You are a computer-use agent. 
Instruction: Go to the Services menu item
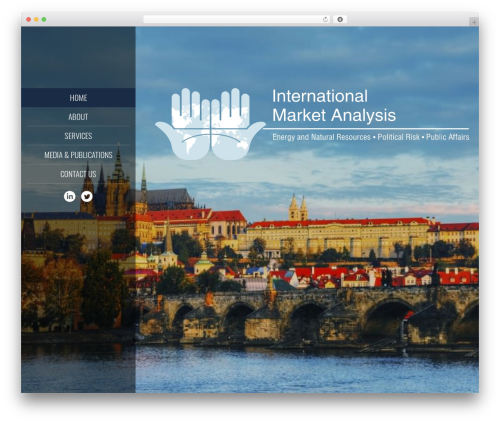(x=78, y=136)
